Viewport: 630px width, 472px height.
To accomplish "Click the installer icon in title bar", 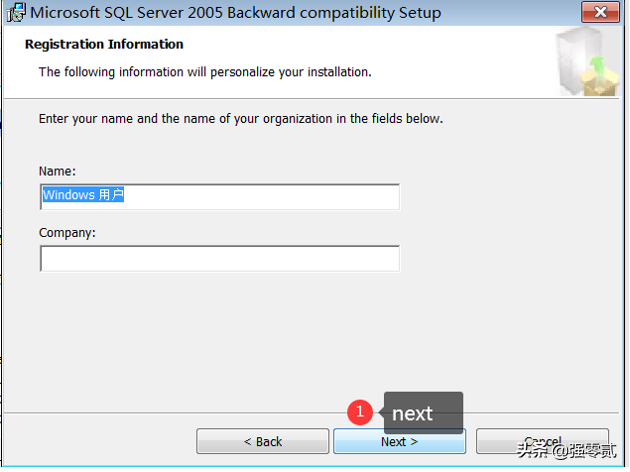I will (x=15, y=14).
